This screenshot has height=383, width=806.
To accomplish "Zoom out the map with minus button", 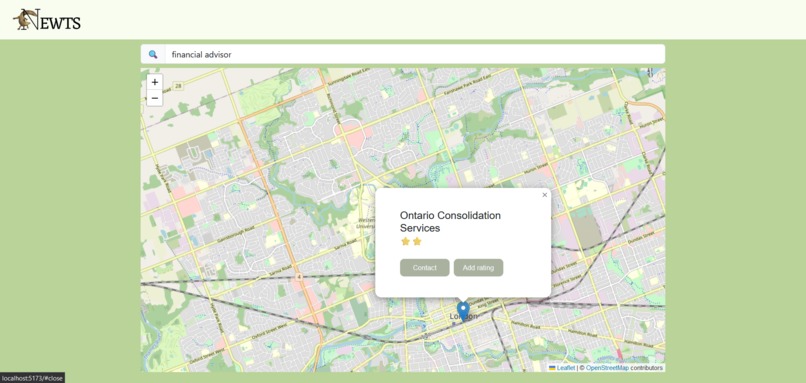I will coord(155,98).
